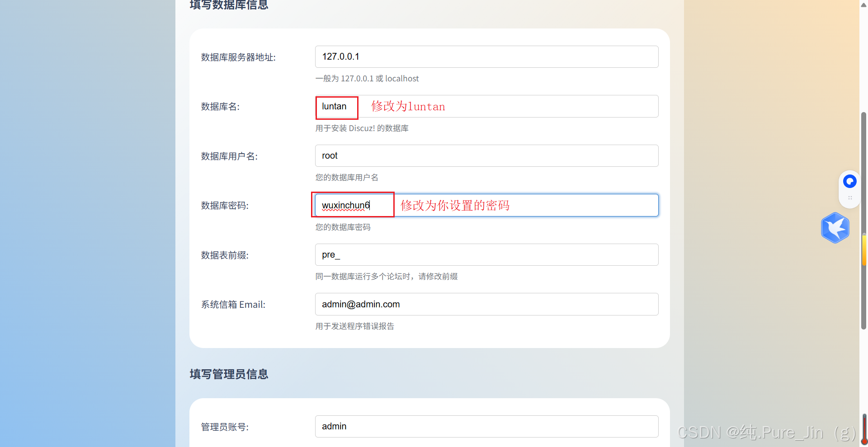The height and width of the screenshot is (447, 868).
Task: Click the hint text '您的数据库密码'
Action: tap(343, 227)
